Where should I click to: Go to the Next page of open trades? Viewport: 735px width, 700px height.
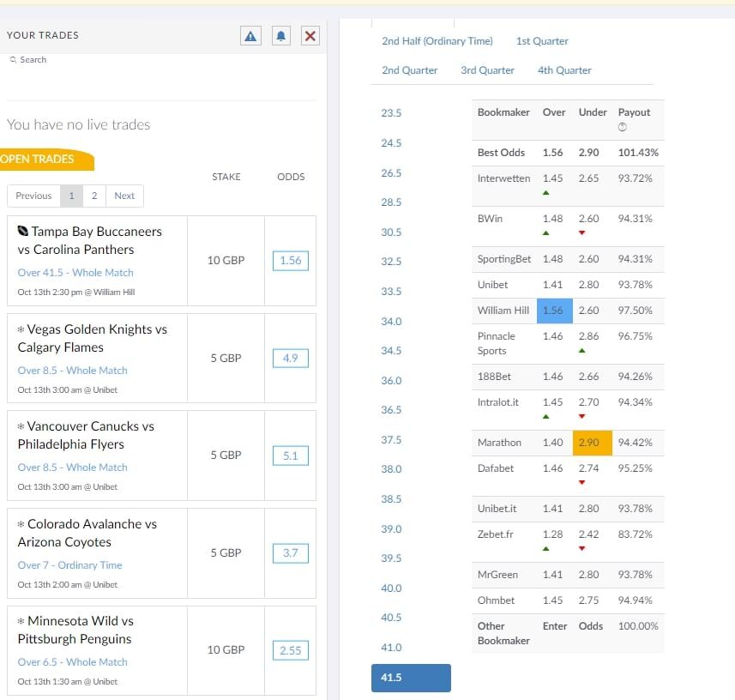(x=124, y=196)
